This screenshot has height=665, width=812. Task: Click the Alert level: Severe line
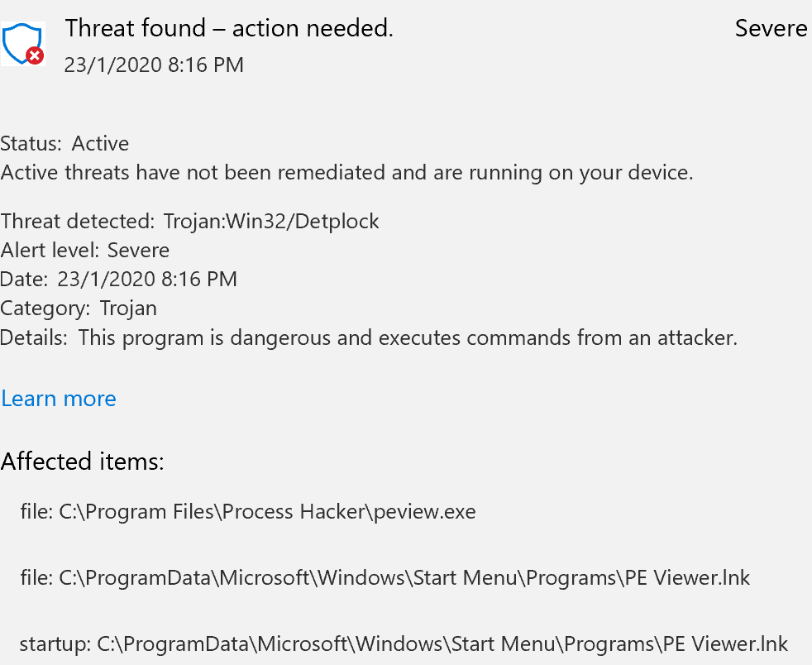[x=85, y=250]
